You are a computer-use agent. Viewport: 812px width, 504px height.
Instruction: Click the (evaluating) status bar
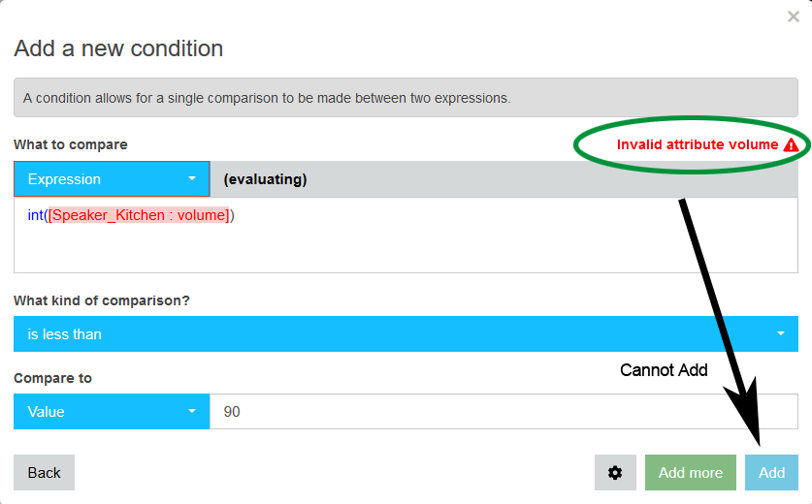[503, 179]
